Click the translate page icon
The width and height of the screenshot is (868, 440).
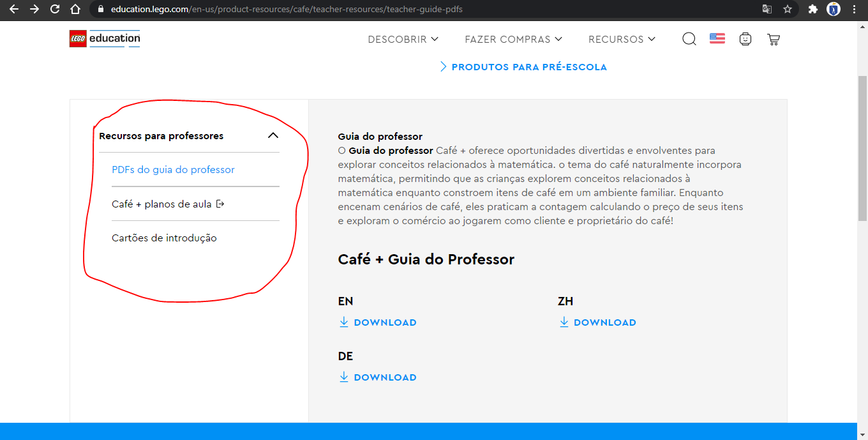click(767, 10)
